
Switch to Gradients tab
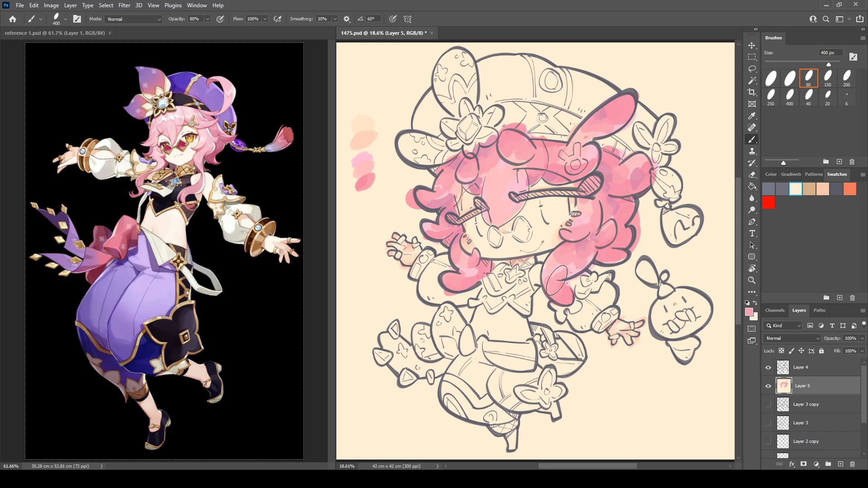pos(791,174)
